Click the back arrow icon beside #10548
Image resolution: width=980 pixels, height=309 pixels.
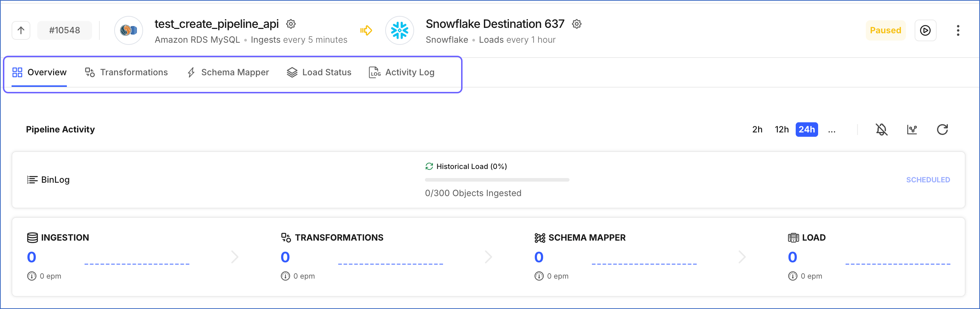(21, 30)
